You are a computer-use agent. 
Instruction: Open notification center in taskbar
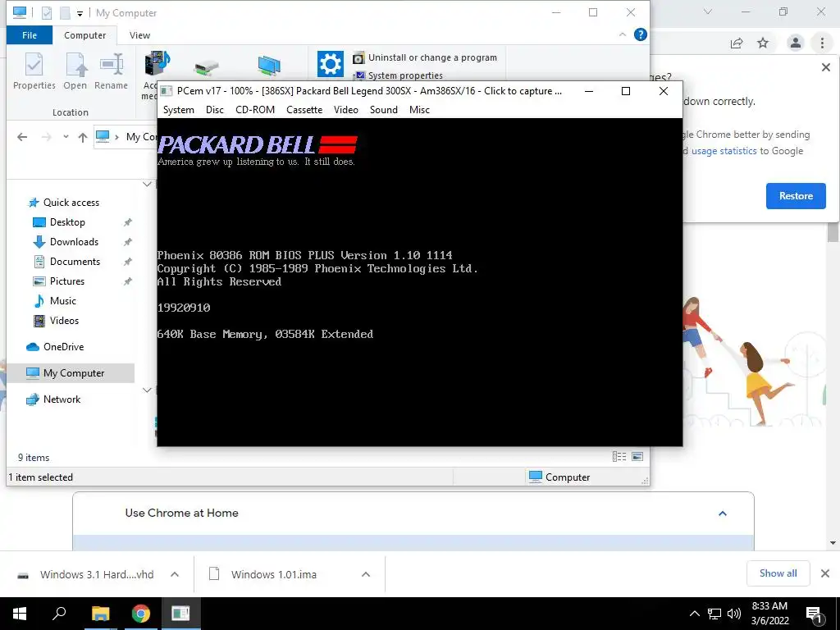click(x=814, y=614)
